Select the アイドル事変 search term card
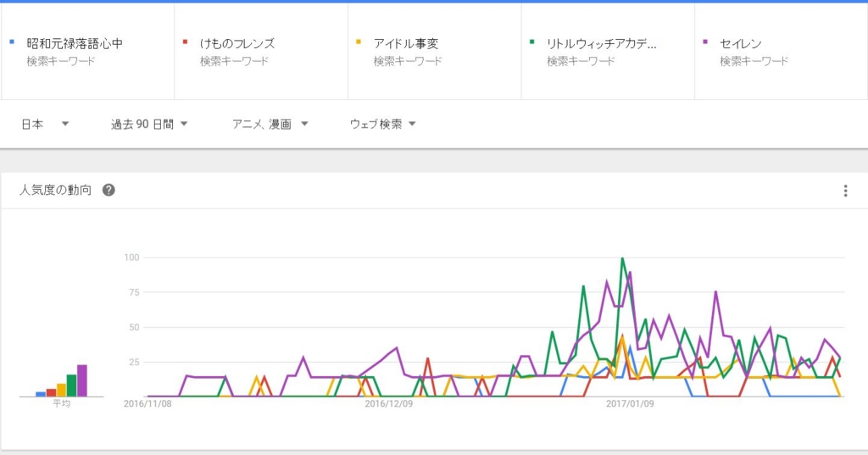This screenshot has width=868, height=455. [x=435, y=52]
